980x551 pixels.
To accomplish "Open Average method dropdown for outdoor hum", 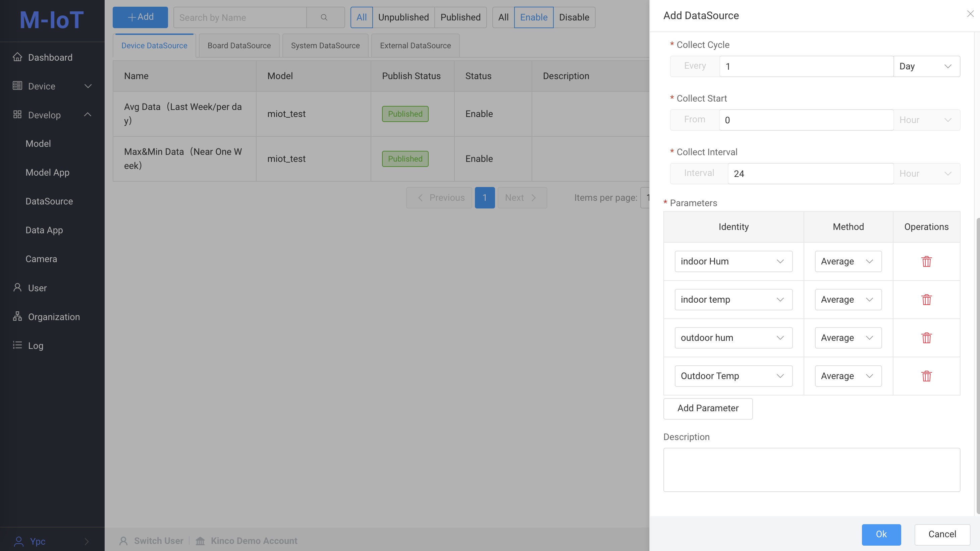I will 848,338.
